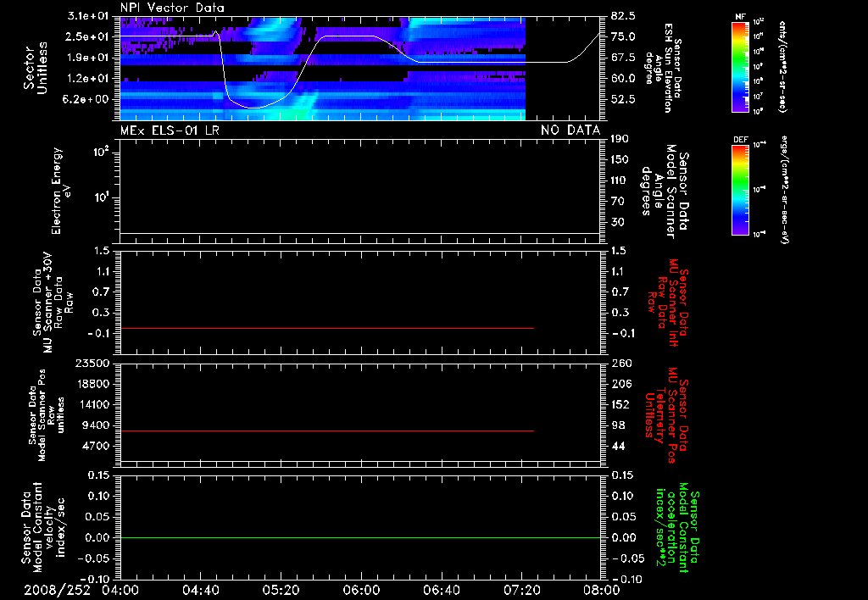Click the '110' scanner angle tick label

pos(620,181)
